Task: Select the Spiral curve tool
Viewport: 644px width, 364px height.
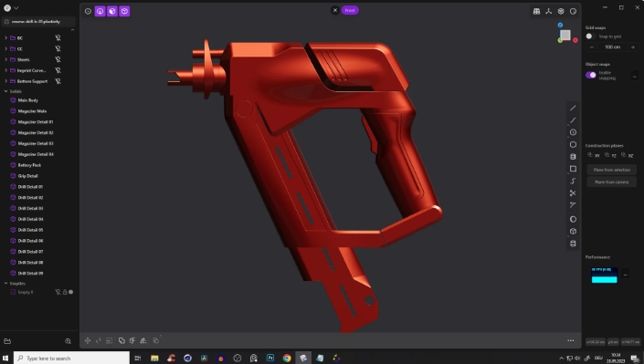Action: coord(573,181)
